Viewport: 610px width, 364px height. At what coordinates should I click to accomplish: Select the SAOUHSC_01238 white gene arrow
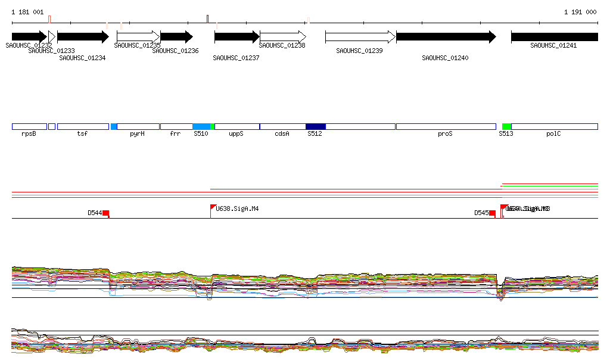click(283, 37)
